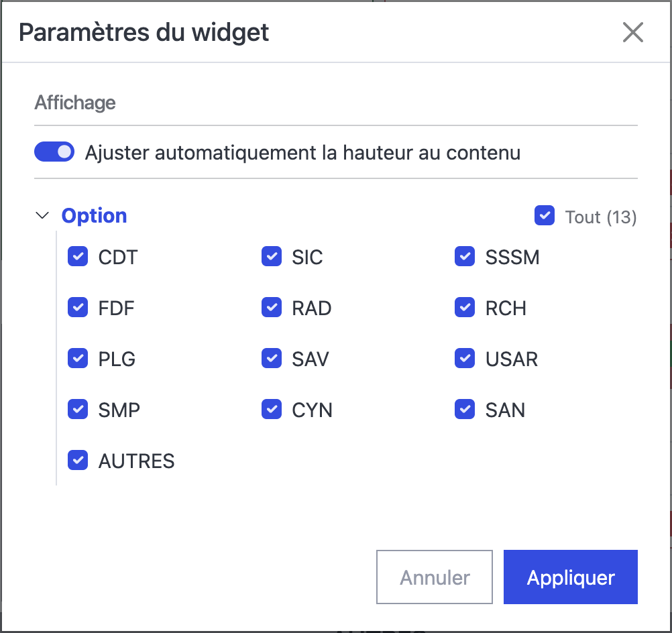Disable the RAD option

tap(272, 308)
